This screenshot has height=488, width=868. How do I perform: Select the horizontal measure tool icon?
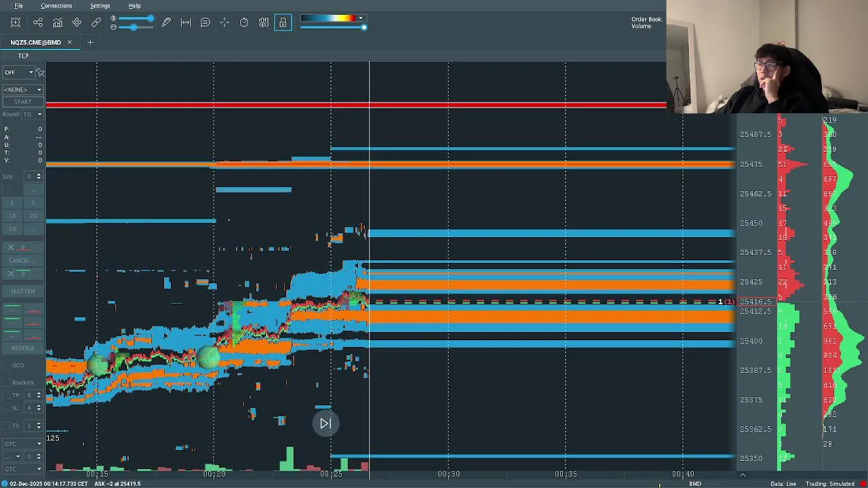coord(186,22)
